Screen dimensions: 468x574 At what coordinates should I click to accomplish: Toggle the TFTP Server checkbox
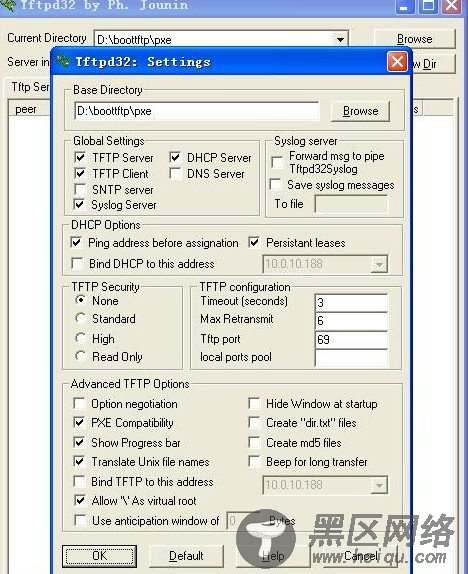coord(80,157)
